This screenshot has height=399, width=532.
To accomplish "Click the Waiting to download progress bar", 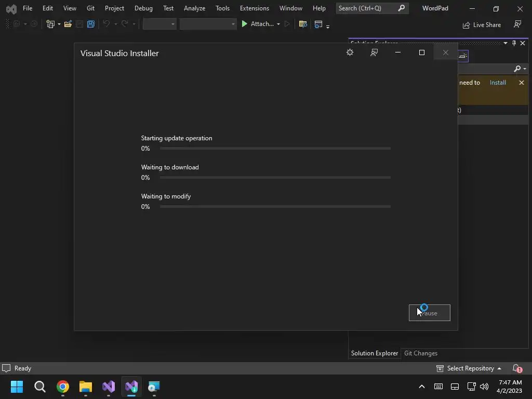I will point(275,178).
